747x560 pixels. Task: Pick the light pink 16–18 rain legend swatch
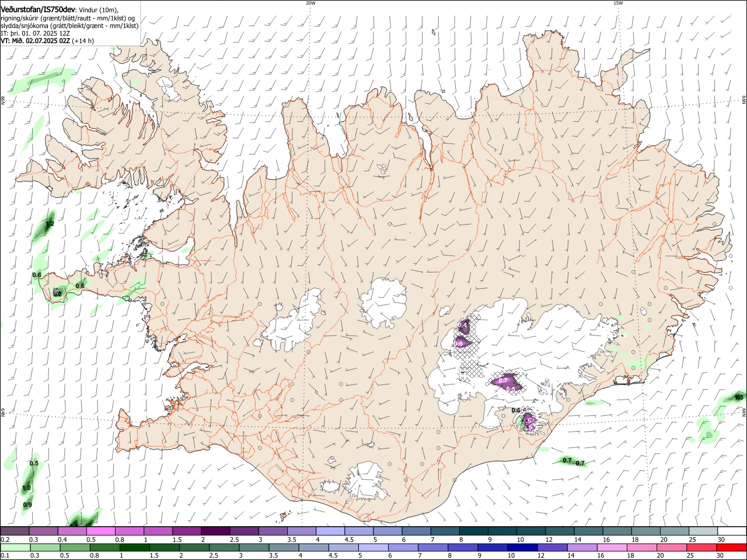(x=612, y=547)
